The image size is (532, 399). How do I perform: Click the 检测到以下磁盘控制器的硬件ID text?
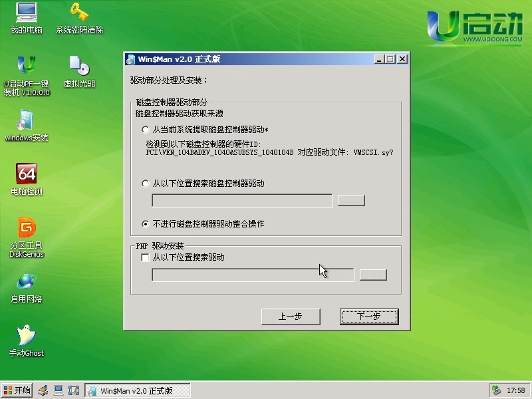[x=203, y=144]
